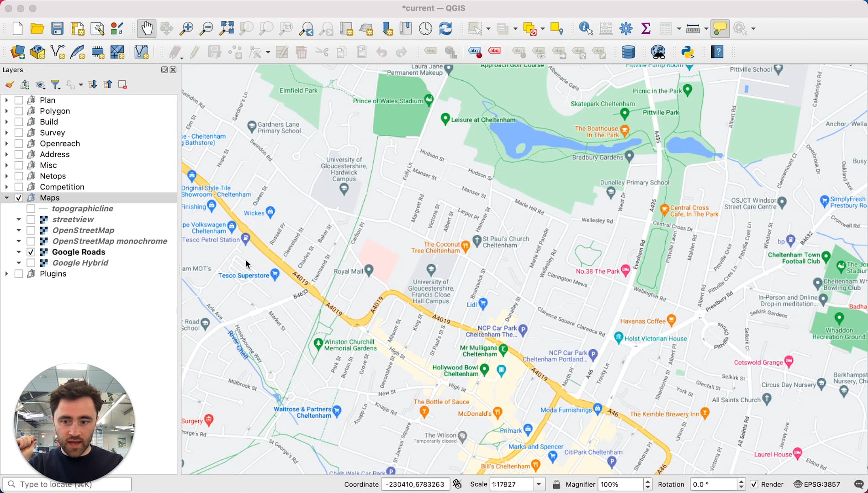Toggle the Render checkbox in status bar
Viewport: 868px width, 493px height.
point(754,484)
